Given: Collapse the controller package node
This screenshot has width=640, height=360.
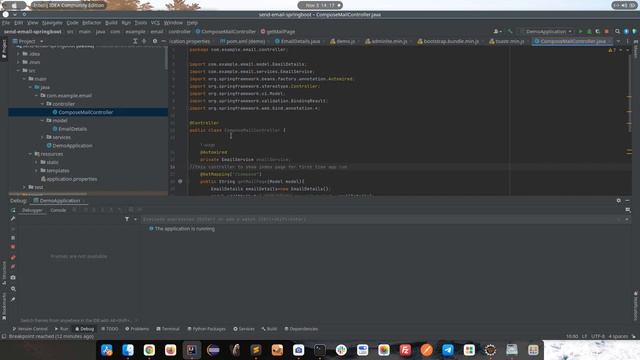Looking at the screenshot, I should click(42, 104).
